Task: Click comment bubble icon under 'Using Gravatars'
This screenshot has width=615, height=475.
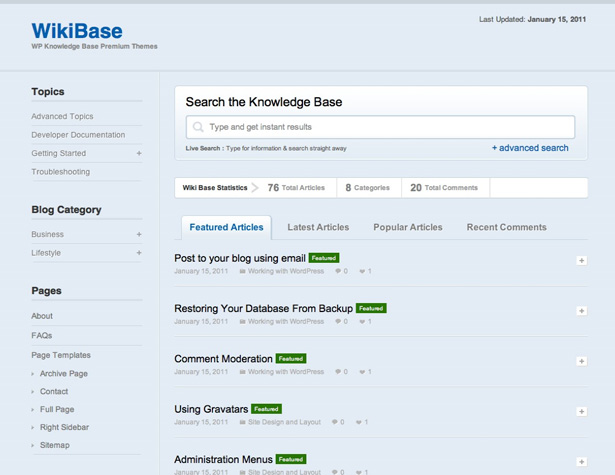Action: [335, 422]
